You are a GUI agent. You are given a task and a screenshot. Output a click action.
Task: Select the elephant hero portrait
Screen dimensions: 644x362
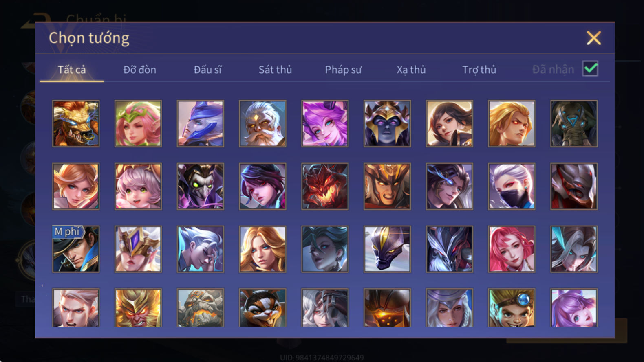click(x=574, y=123)
